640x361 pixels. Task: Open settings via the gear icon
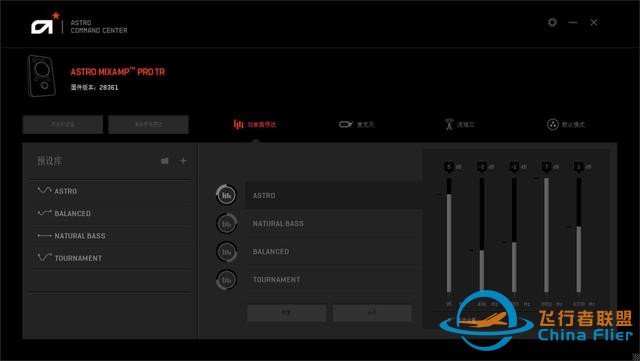point(552,22)
